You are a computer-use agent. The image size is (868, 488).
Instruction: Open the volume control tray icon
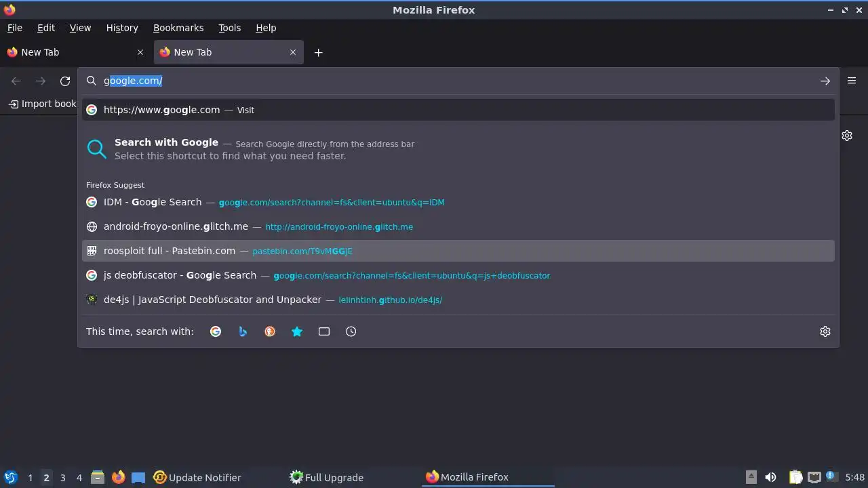tap(770, 477)
